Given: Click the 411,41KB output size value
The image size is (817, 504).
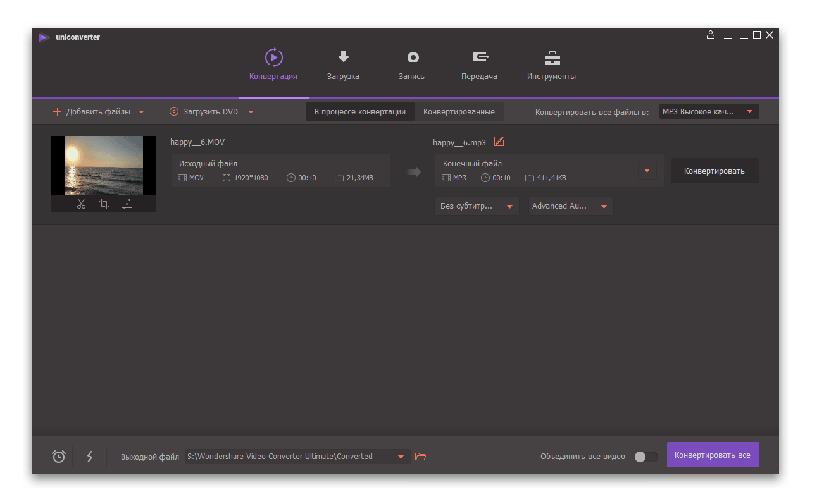Looking at the screenshot, I should [x=551, y=178].
